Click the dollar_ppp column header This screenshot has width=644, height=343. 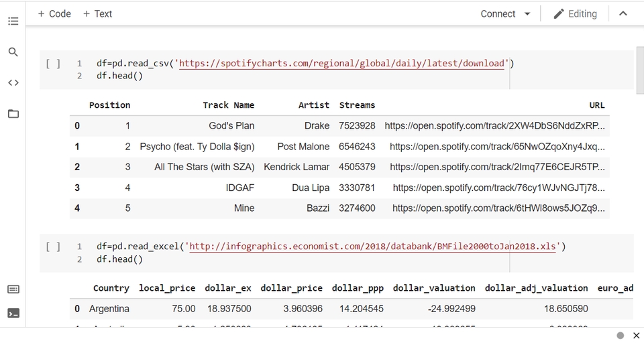click(358, 288)
